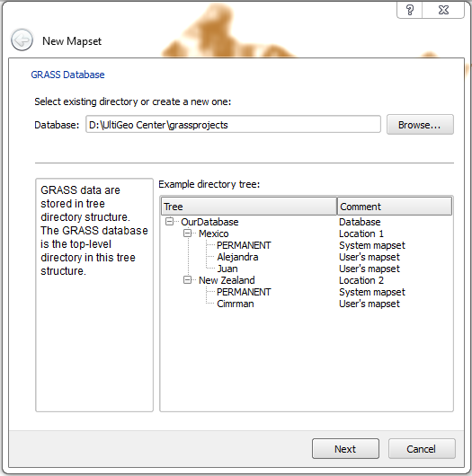Screen dimensions: 472x476
Task: Go to the Next wizard page
Action: pos(345,449)
